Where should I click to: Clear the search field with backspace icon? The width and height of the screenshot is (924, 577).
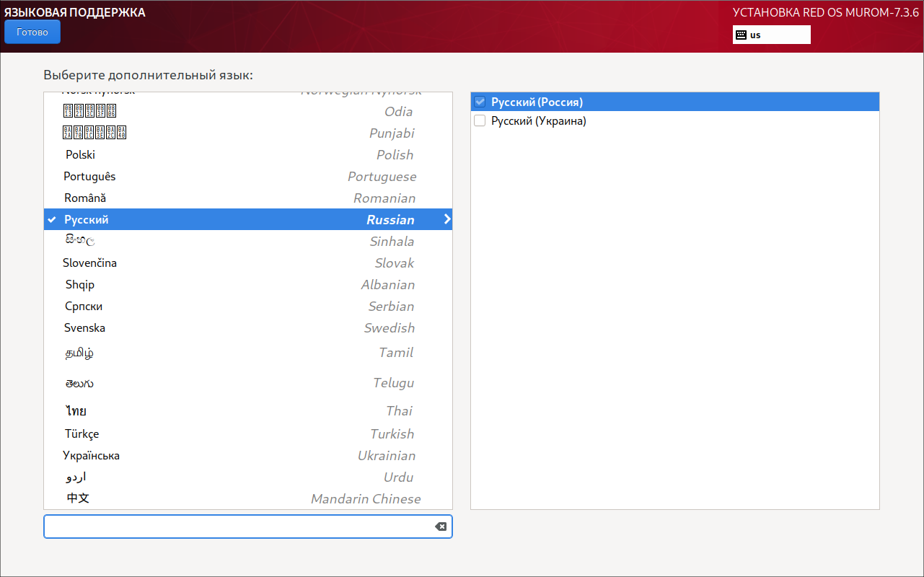click(x=440, y=527)
